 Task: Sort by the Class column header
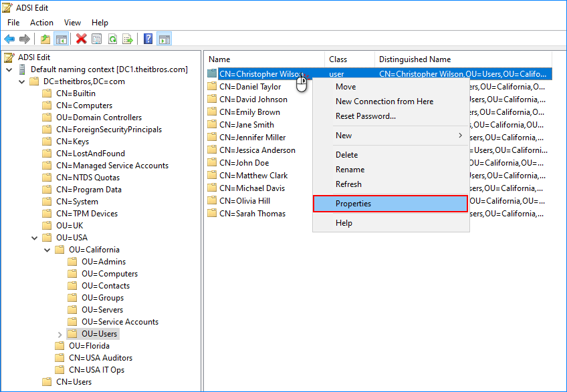[350, 59]
